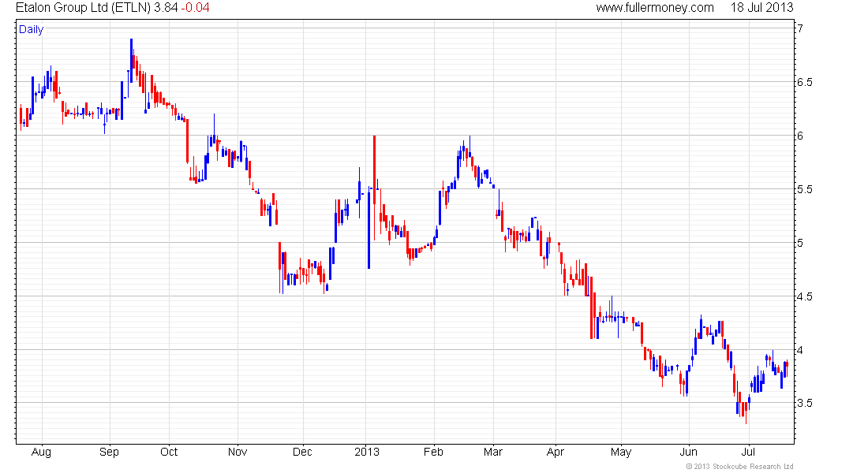Click the 4 price axis label

[800, 350]
